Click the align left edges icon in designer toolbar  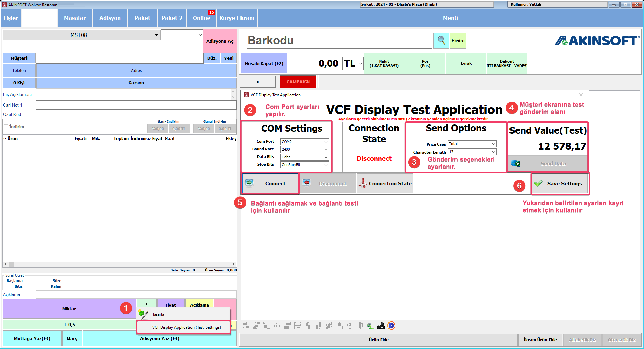click(x=246, y=326)
